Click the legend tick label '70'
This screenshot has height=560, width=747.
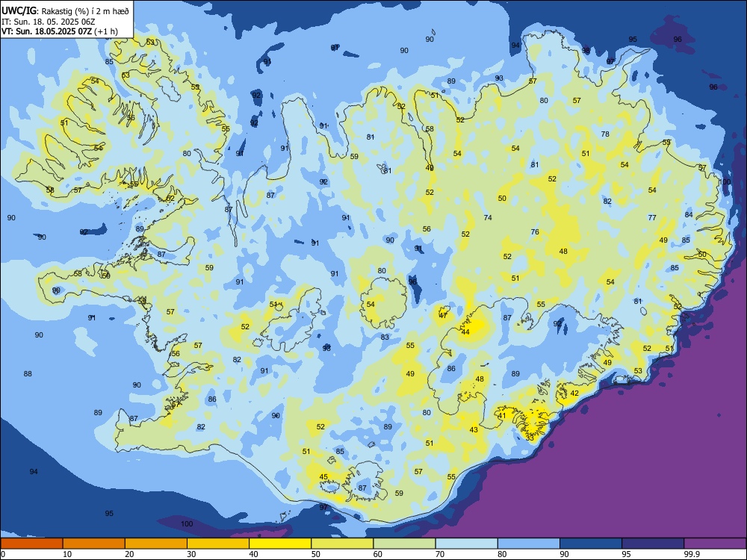coord(440,554)
